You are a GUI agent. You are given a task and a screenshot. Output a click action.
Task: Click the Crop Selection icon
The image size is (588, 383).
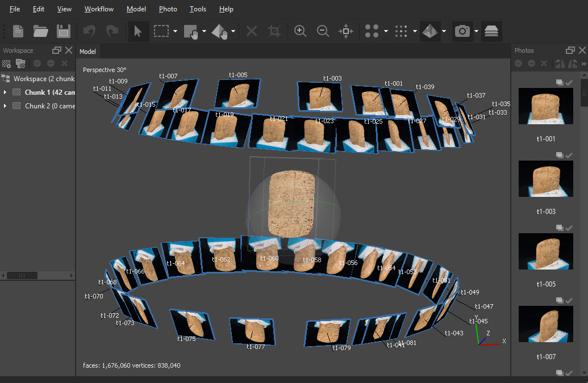tap(274, 31)
